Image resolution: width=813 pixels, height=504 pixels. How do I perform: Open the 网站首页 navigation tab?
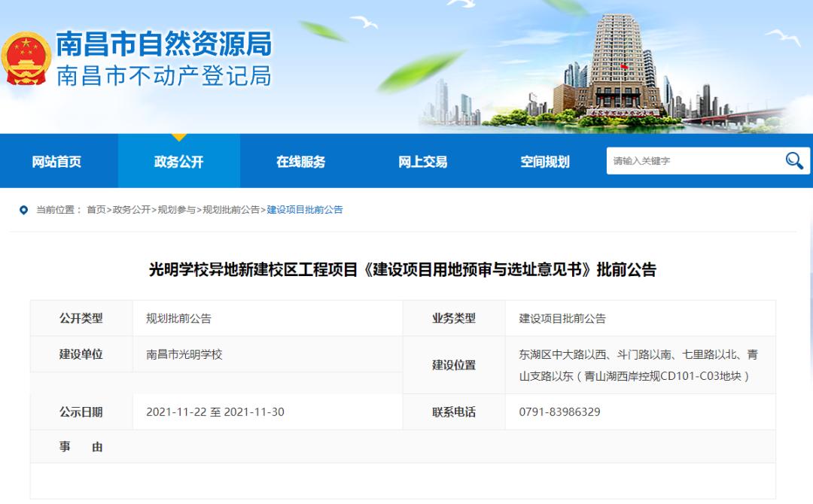click(x=56, y=162)
